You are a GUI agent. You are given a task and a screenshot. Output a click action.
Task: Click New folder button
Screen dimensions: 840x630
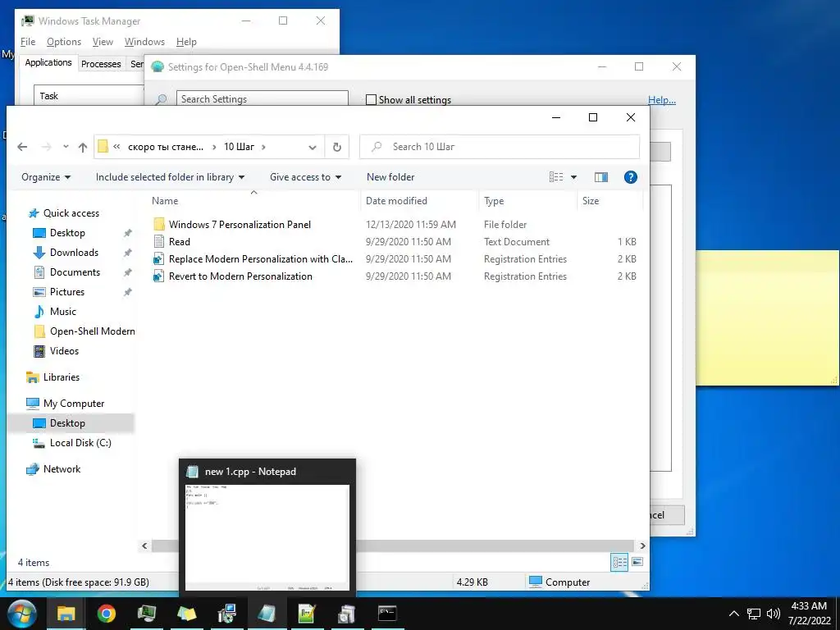[390, 177]
